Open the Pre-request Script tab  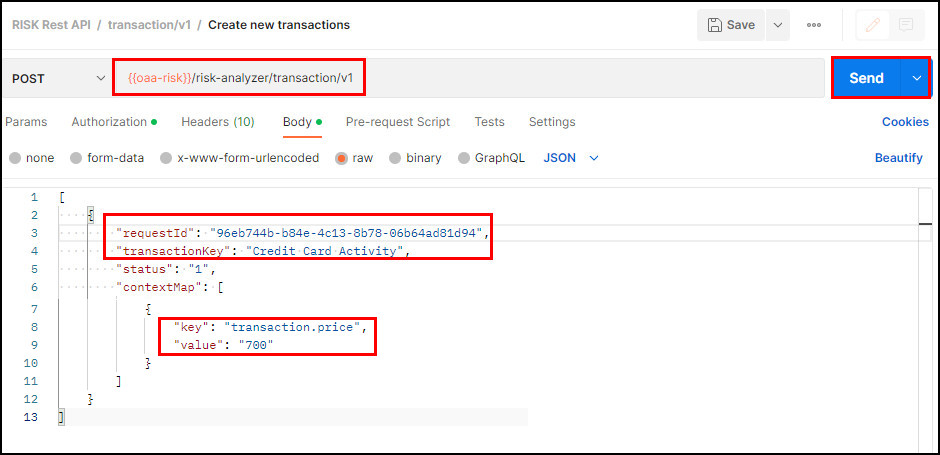point(397,122)
